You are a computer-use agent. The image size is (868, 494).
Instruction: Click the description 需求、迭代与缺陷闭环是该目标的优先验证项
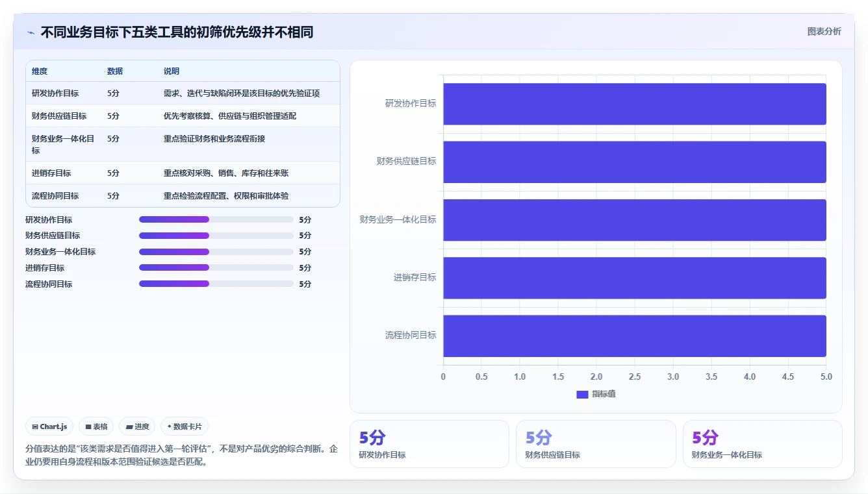242,93
